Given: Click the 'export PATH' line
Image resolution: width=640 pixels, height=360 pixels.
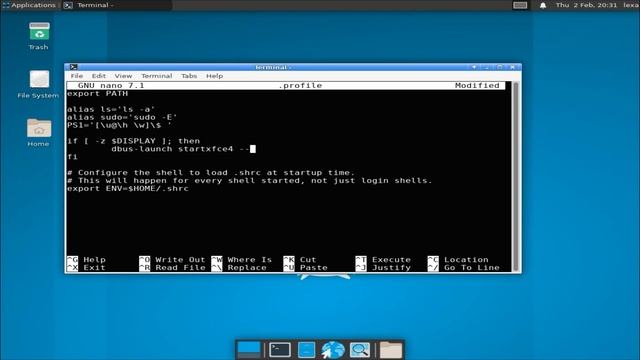Looking at the screenshot, I should pos(98,93).
